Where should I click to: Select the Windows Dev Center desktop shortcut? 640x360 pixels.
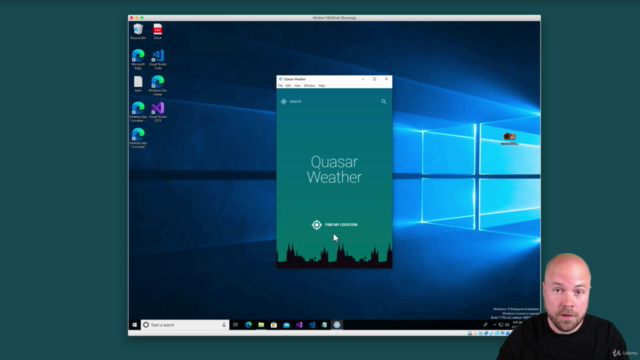(158, 85)
